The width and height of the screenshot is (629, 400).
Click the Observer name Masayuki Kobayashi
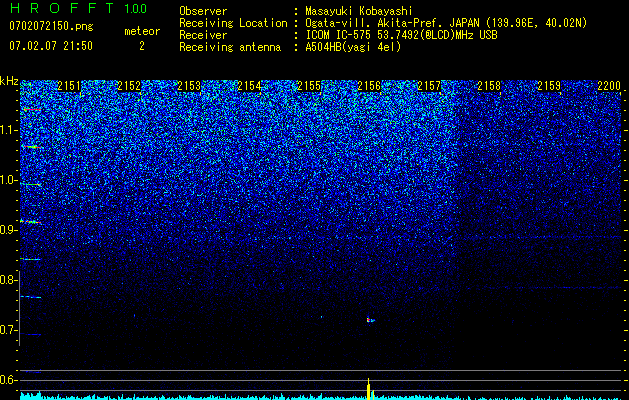359,11
